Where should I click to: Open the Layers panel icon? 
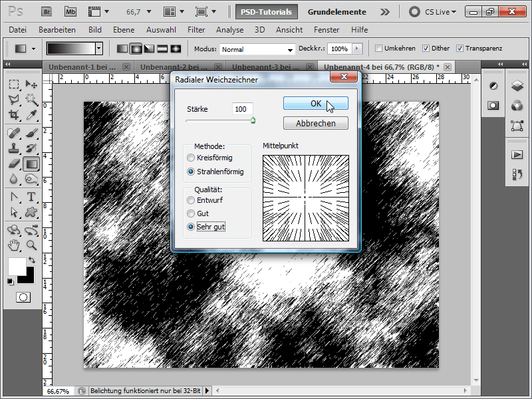[517, 86]
